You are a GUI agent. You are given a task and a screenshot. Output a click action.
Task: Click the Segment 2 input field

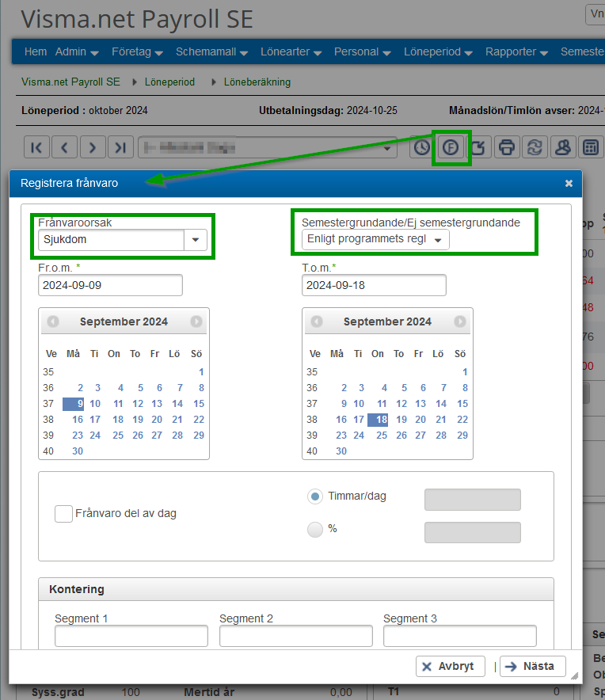pyautogui.click(x=296, y=636)
